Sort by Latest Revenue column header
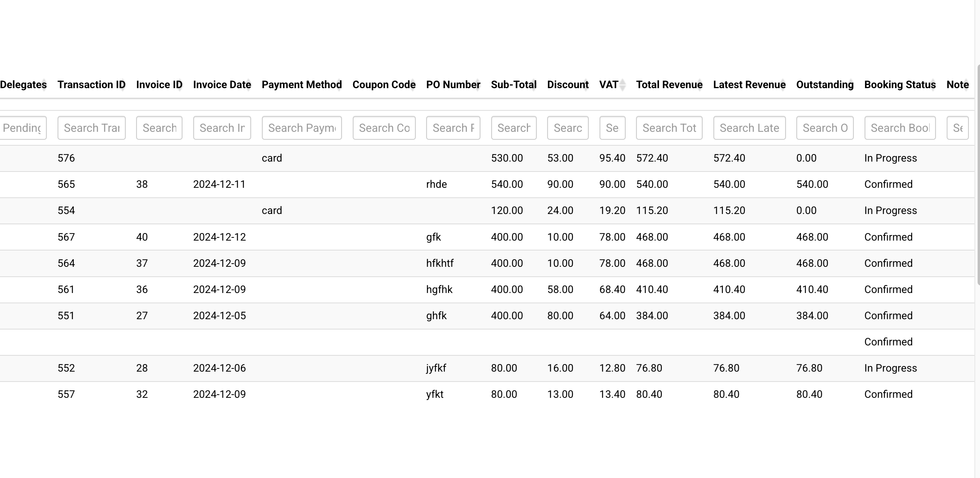The height and width of the screenshot is (478, 980). point(749,85)
